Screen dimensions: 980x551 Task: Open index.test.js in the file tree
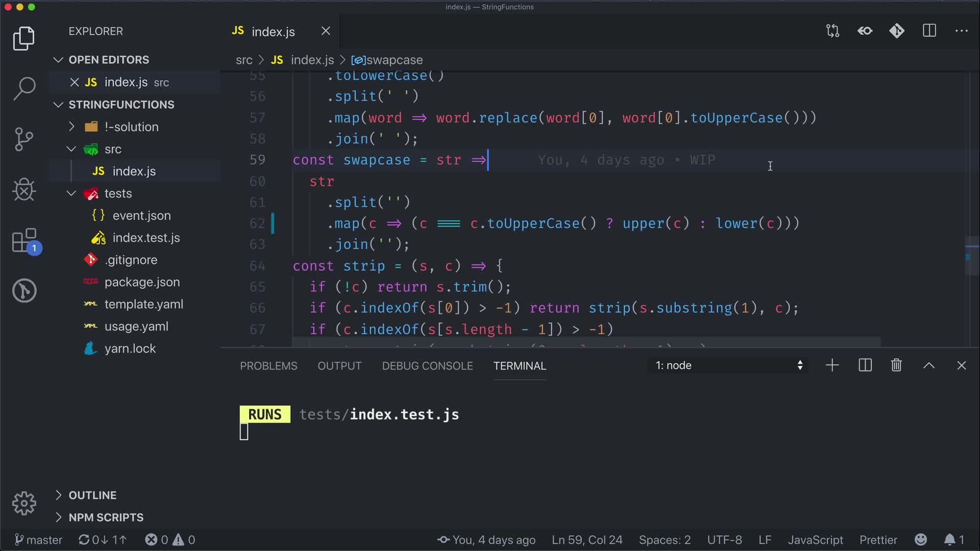(x=146, y=238)
